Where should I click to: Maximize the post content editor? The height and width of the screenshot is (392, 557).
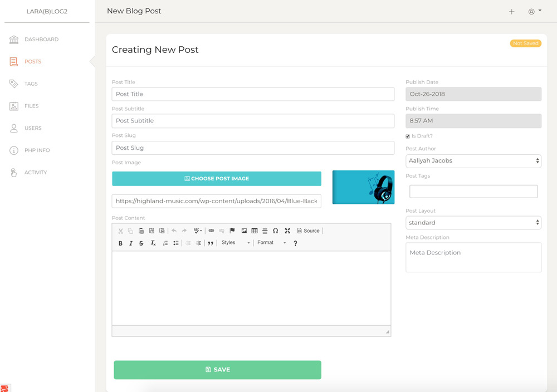(x=287, y=231)
